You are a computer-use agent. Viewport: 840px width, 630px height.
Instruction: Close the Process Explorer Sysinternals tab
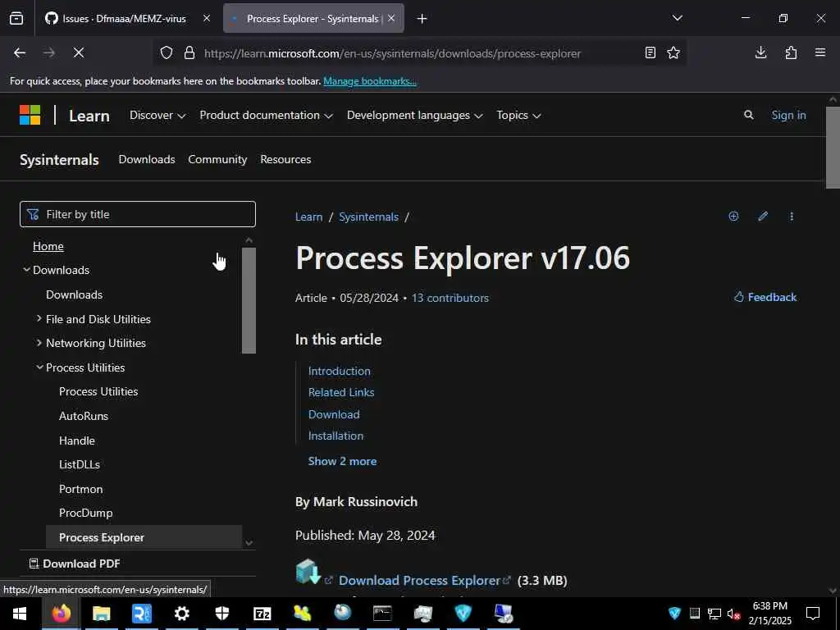pyautogui.click(x=391, y=19)
